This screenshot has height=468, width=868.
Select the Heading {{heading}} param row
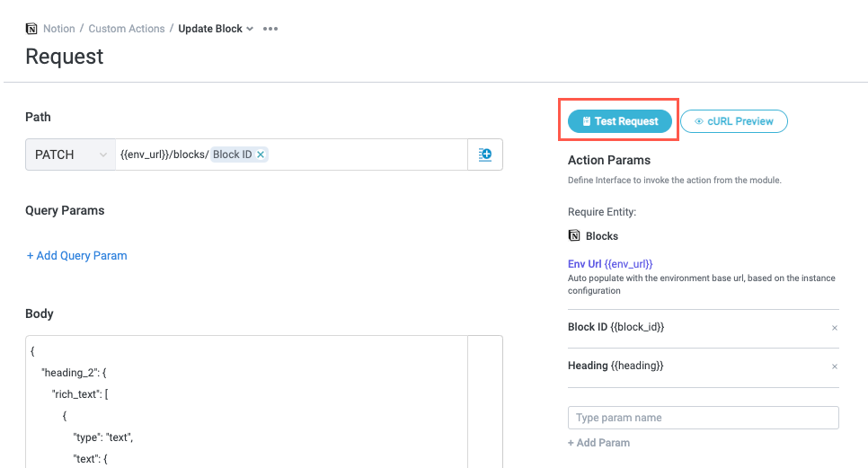pyautogui.click(x=703, y=366)
